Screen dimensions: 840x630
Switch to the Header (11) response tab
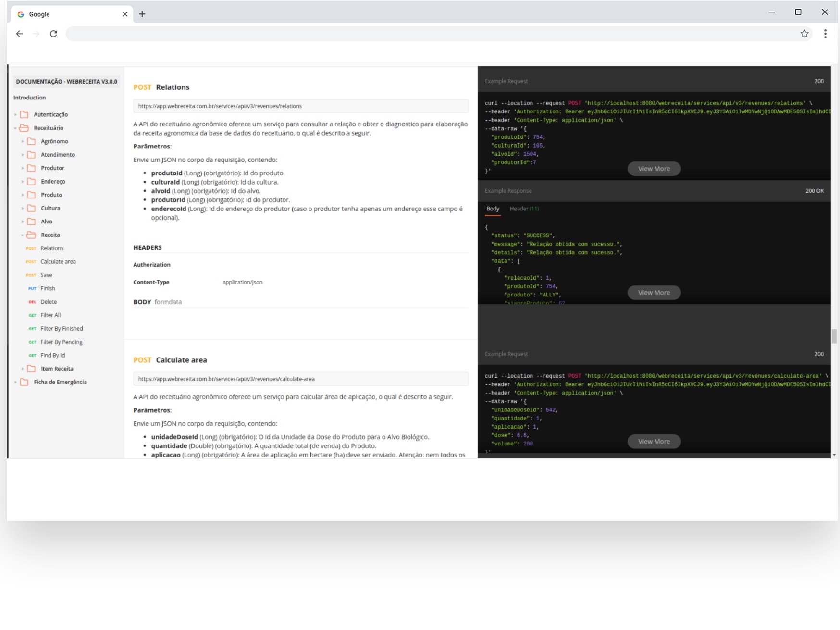[524, 209]
